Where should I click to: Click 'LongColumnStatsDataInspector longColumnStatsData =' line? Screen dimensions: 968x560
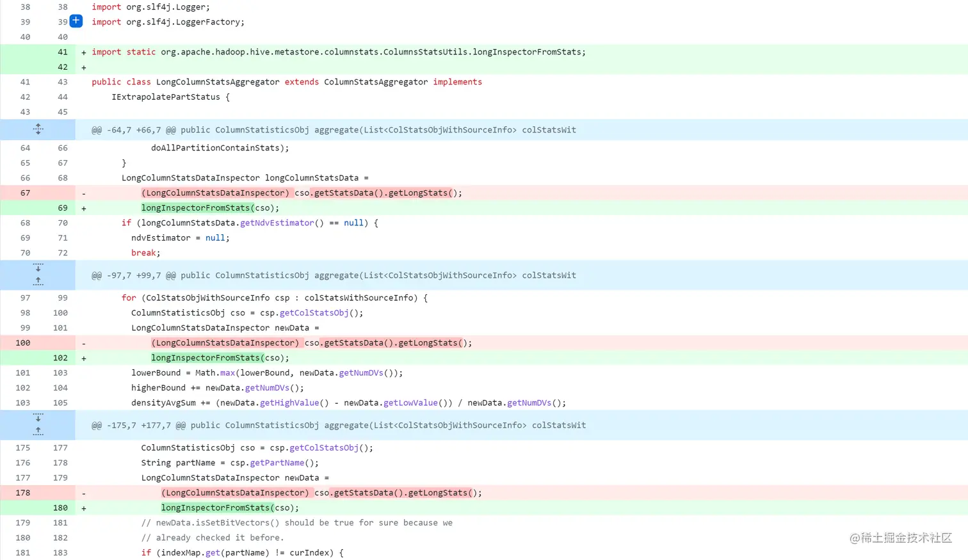point(245,178)
